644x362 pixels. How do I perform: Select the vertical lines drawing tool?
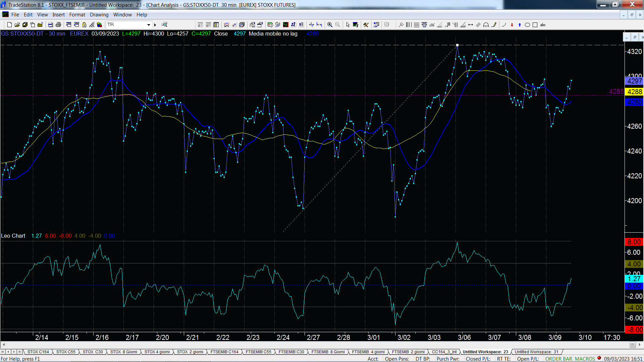tap(409, 25)
